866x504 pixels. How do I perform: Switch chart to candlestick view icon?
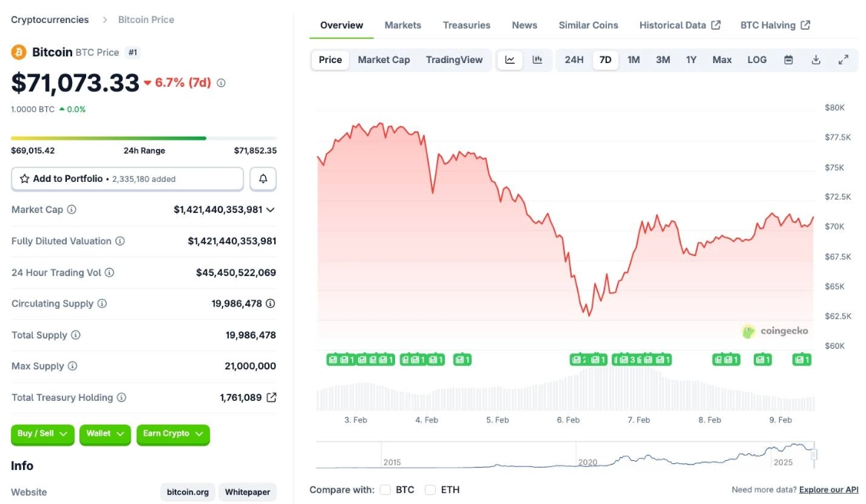point(536,59)
